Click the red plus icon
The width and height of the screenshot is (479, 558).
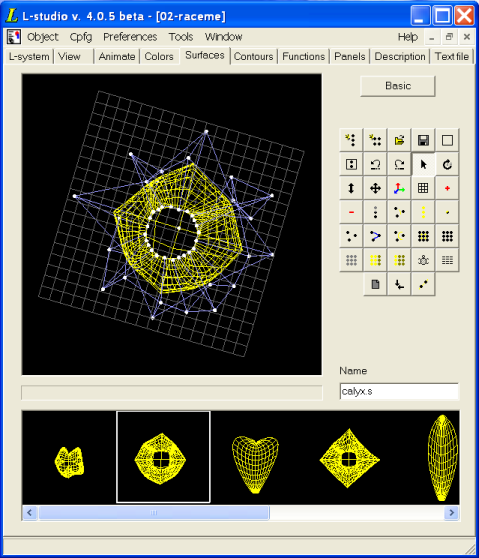[447, 188]
